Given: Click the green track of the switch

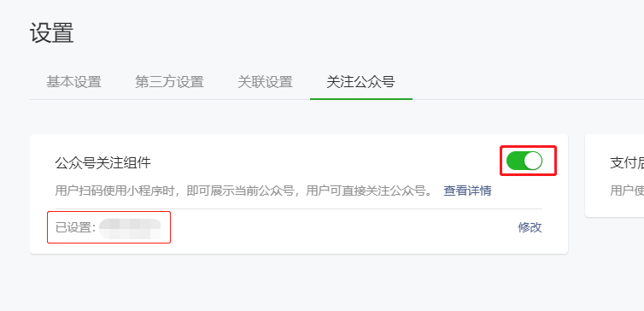Looking at the screenshot, I should [x=515, y=161].
